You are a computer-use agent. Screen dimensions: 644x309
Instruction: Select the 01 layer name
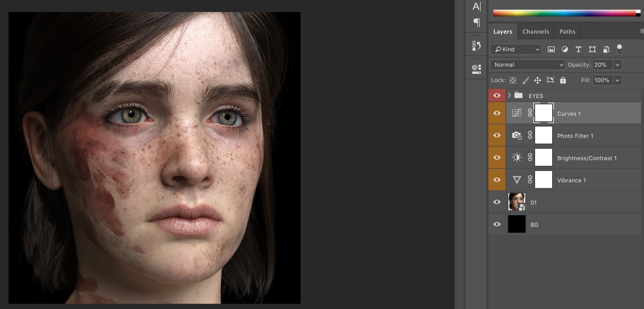coord(533,202)
